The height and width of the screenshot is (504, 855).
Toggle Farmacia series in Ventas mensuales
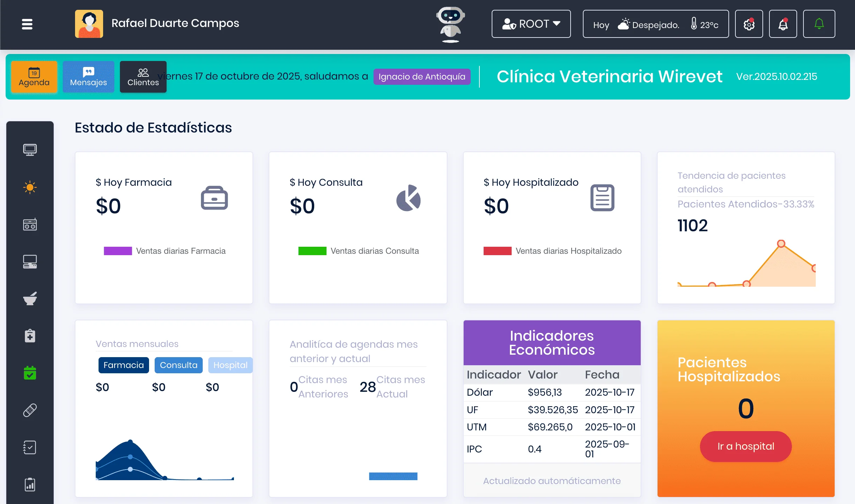[123, 365]
